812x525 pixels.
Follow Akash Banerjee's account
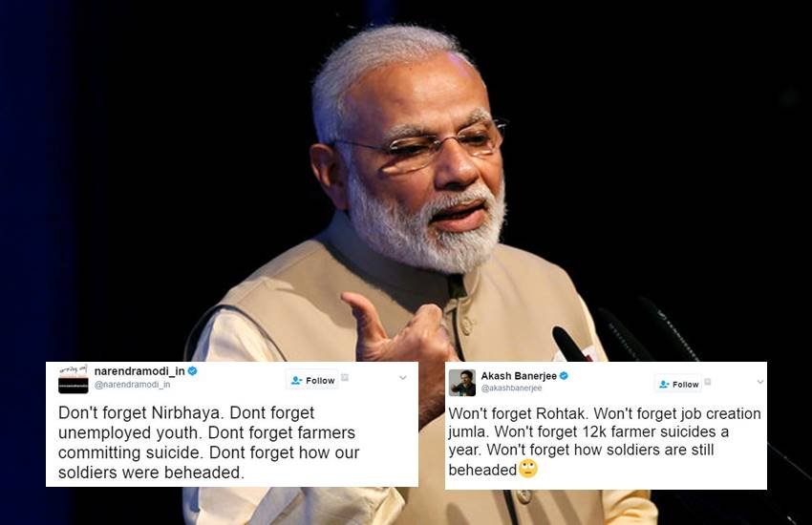click(x=679, y=385)
